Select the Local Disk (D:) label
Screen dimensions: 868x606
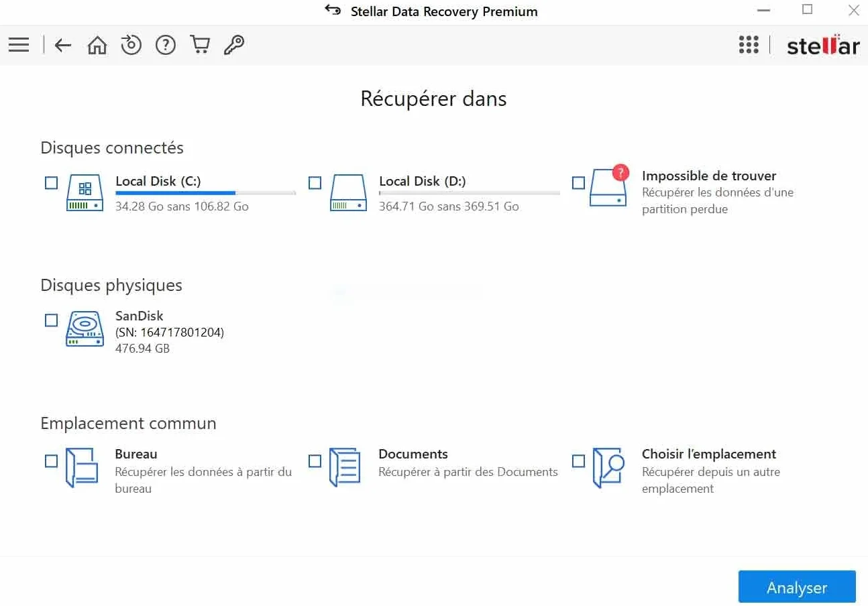click(x=423, y=181)
